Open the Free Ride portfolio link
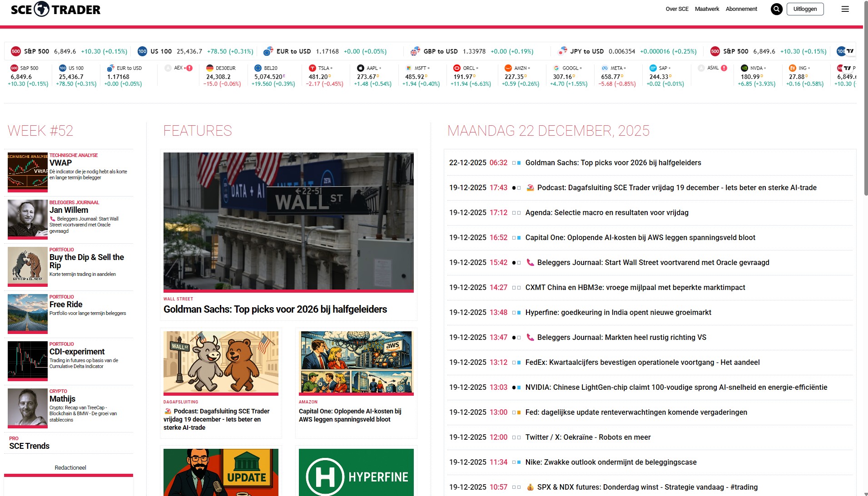The width and height of the screenshot is (868, 496). 66,304
